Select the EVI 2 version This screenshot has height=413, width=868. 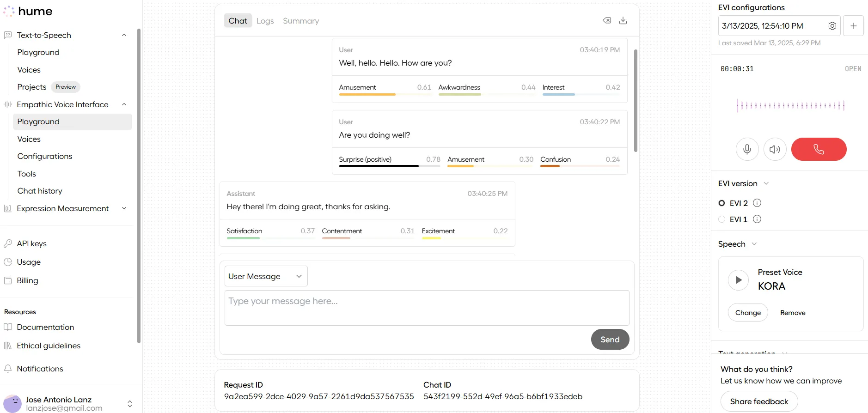coord(722,203)
